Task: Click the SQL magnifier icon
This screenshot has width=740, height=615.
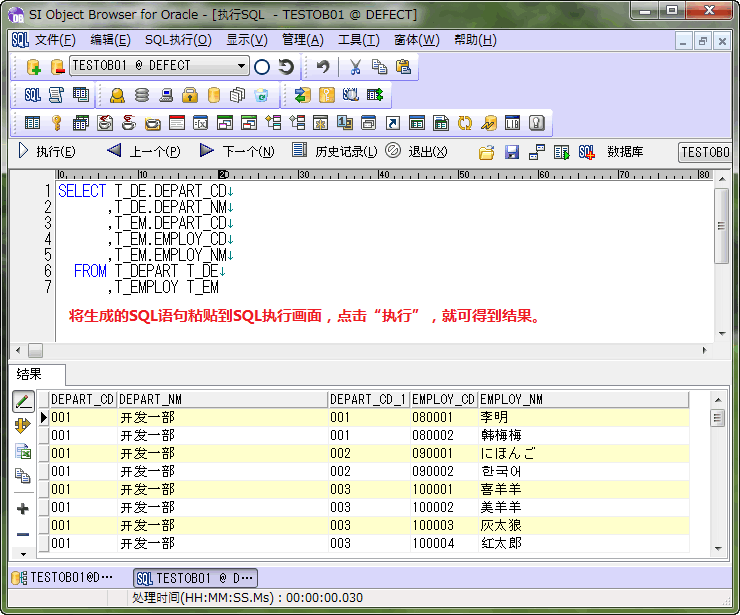Action: pos(351,95)
